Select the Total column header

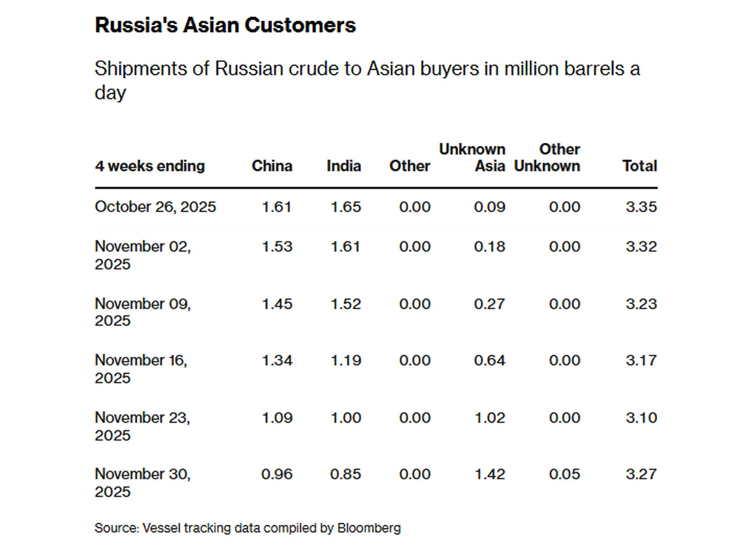coord(640,166)
